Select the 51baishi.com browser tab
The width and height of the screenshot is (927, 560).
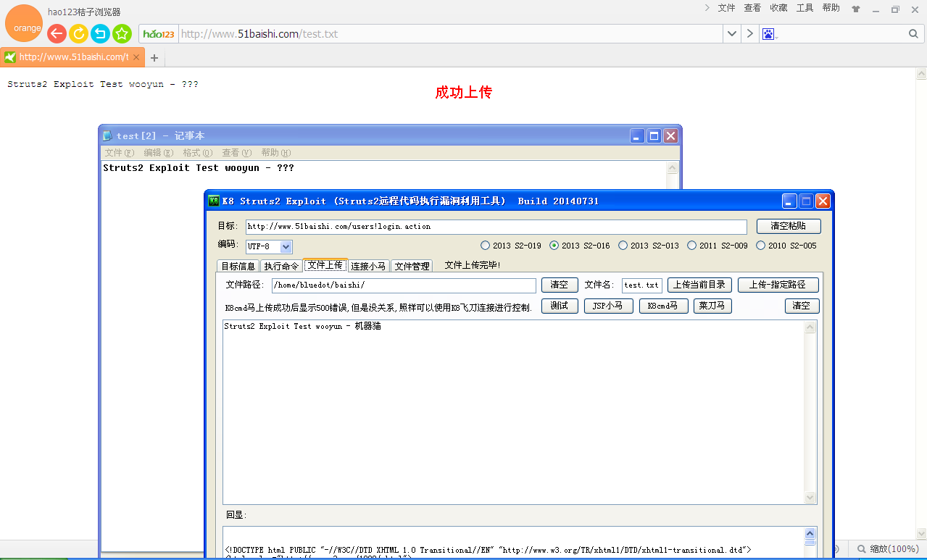click(x=72, y=57)
